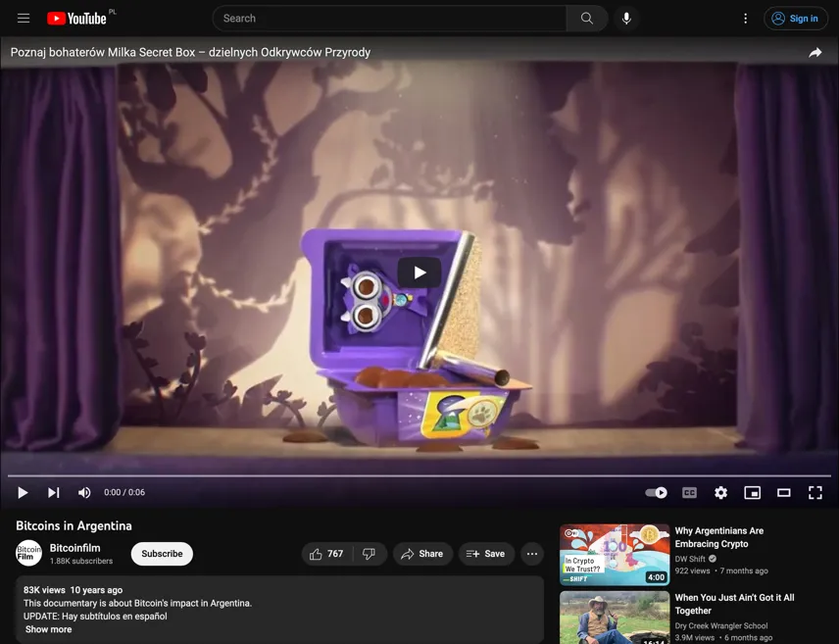
Task: Skip to next video
Action: (54, 492)
